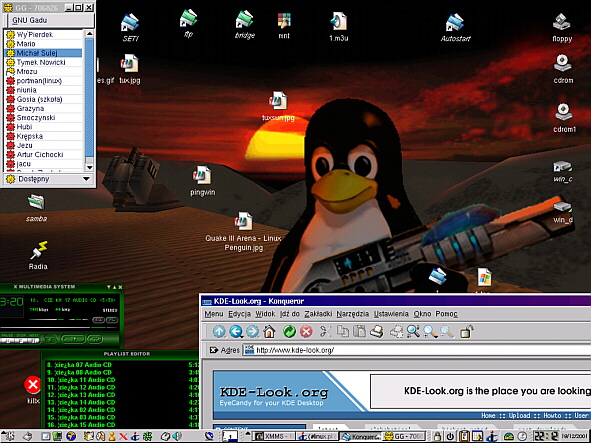Click the padlock security icon in Konqueror
The height and width of the screenshot is (443, 591).
[466, 331]
